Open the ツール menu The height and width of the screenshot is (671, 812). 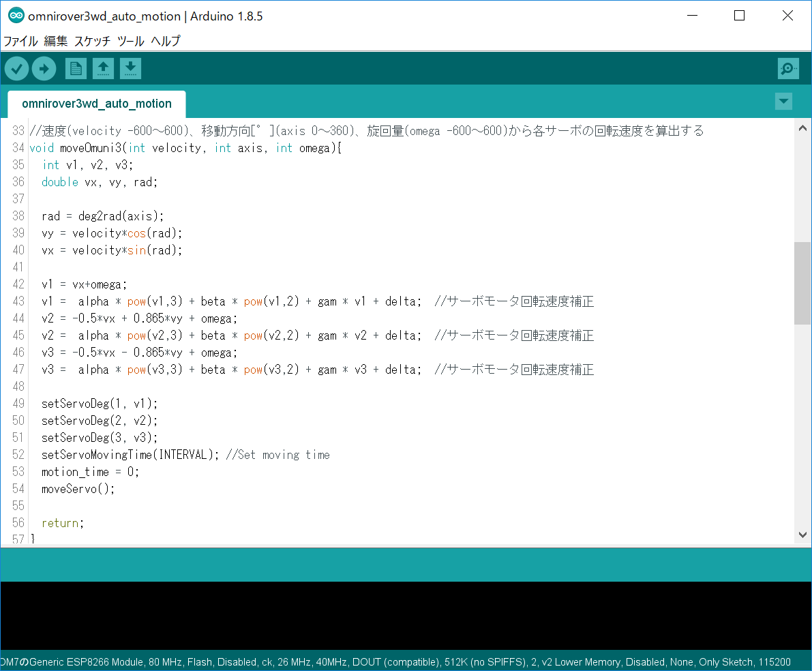tap(130, 41)
